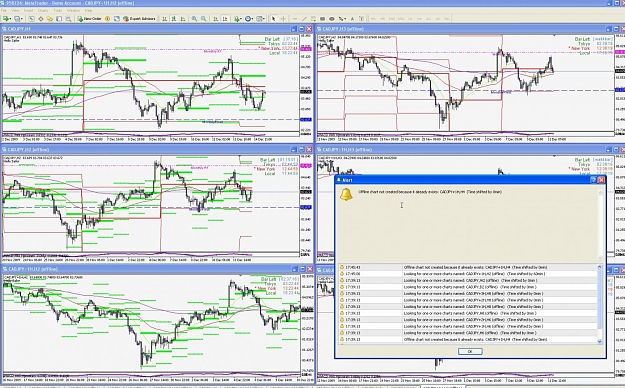The image size is (625, 388).
Task: Click the Indicators list toolbar icon
Action: click(x=237, y=19)
